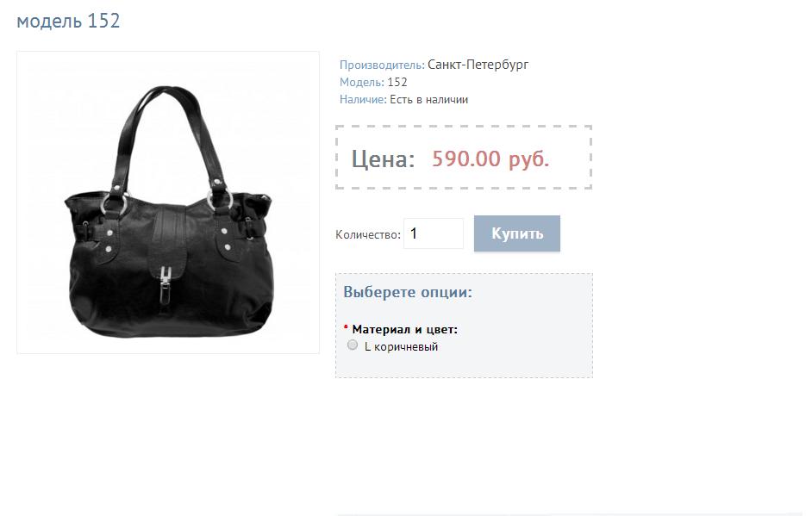The height and width of the screenshot is (516, 812).
Task: Click the Материал и цвет option label
Action: pyautogui.click(x=405, y=329)
